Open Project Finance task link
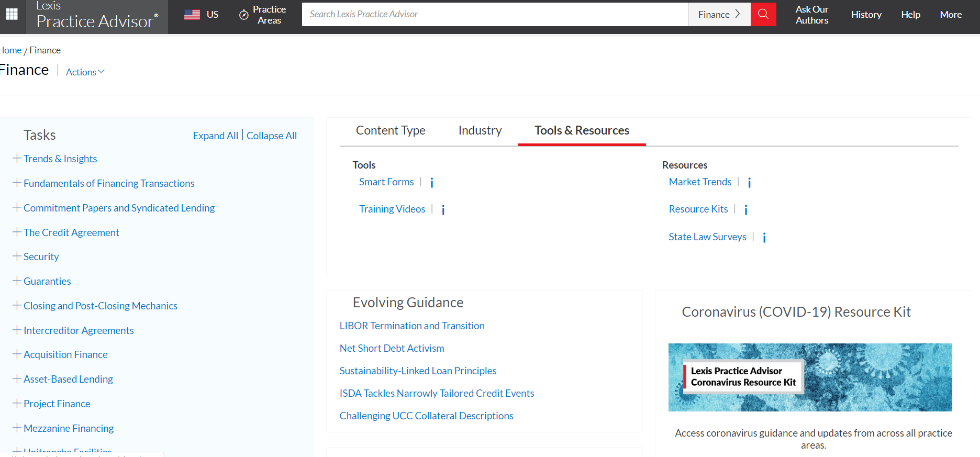This screenshot has width=980, height=457. pos(57,404)
